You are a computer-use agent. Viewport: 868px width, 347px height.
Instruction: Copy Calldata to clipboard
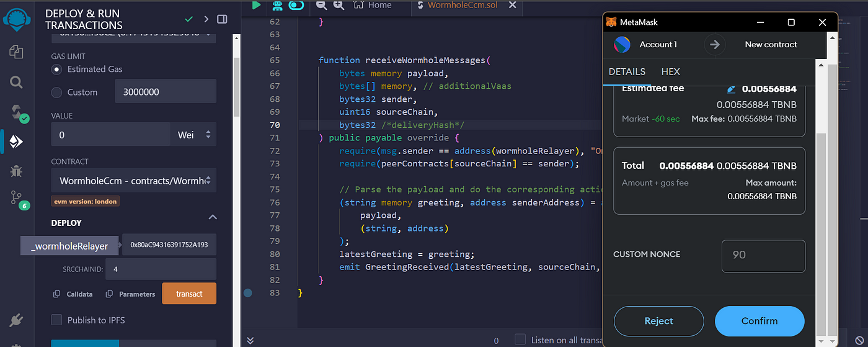click(73, 294)
